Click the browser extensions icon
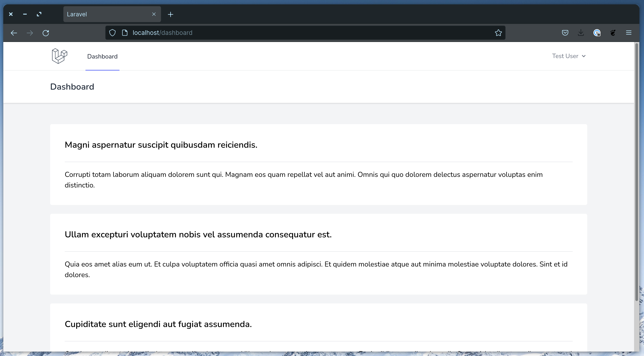Viewport: 644px width, 356px height. (613, 32)
